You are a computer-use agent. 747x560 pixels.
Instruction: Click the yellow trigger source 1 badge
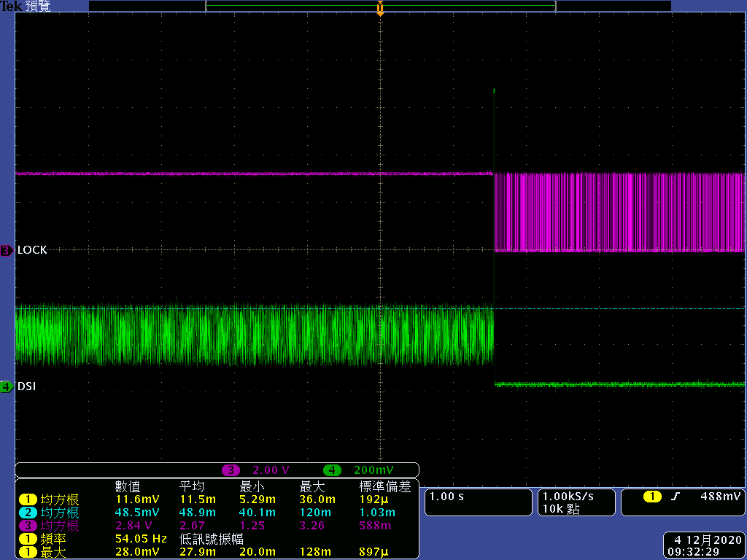point(652,497)
